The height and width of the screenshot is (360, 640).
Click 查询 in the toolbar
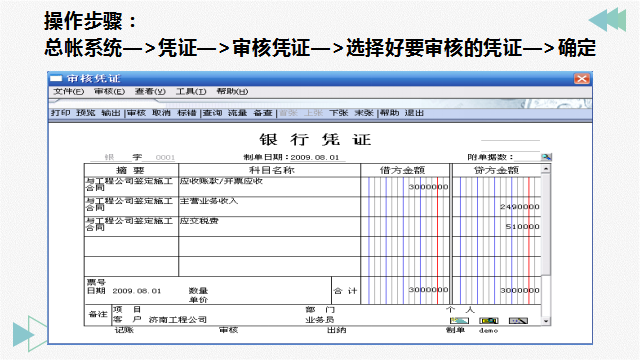(x=213, y=113)
